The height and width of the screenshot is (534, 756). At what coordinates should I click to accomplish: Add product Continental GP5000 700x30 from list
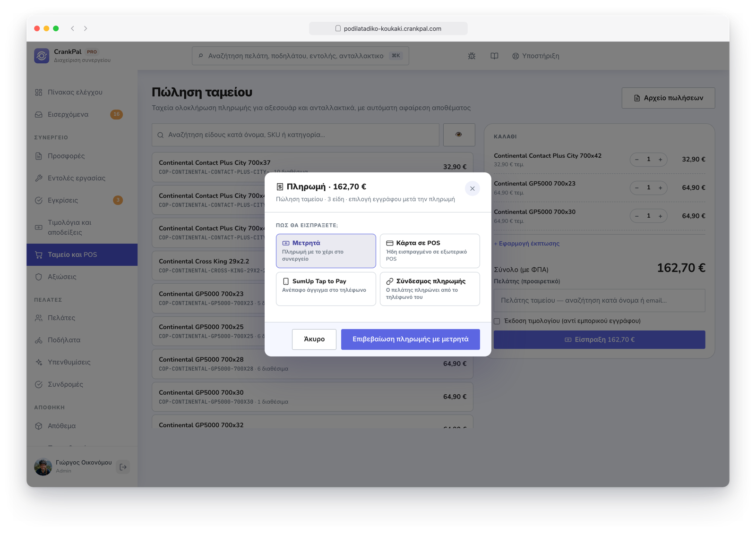click(x=312, y=397)
